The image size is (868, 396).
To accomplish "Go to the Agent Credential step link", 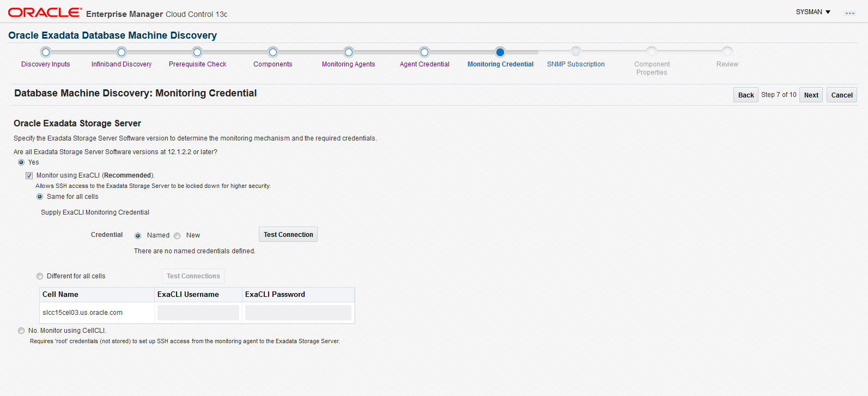I will [424, 64].
